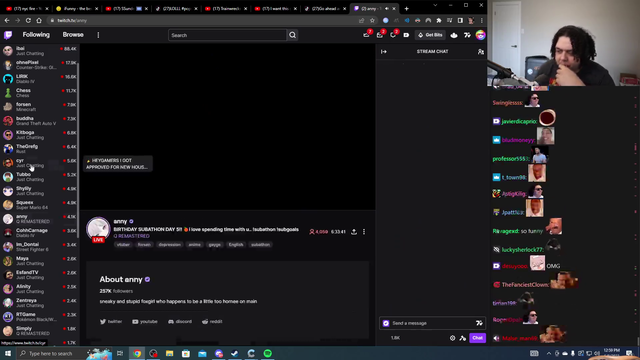Screen dimensions: 640x360
Task: Open Spotify from the taskbar
Action: [268, 353]
